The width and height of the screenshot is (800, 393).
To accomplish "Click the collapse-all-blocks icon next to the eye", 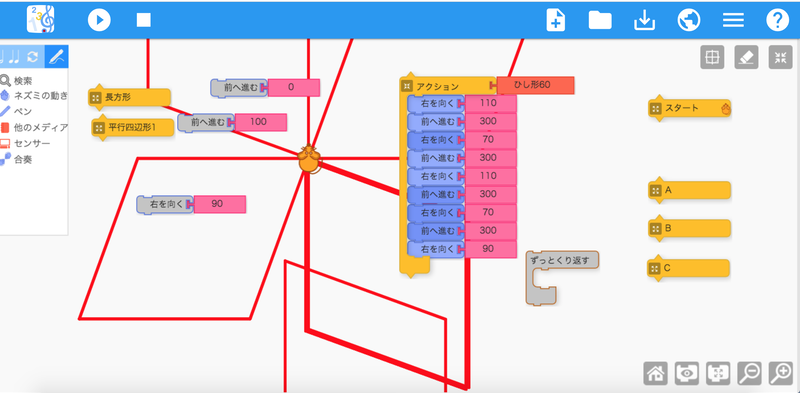I will [x=718, y=374].
